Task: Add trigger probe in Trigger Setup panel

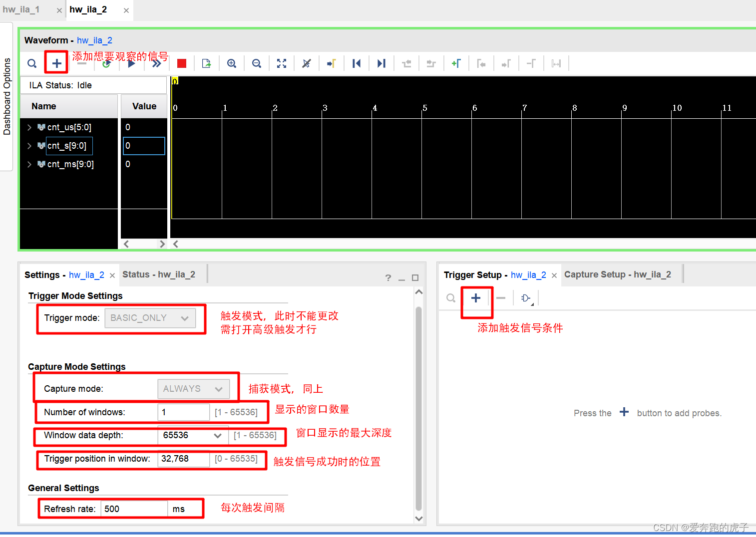Action: [475, 297]
